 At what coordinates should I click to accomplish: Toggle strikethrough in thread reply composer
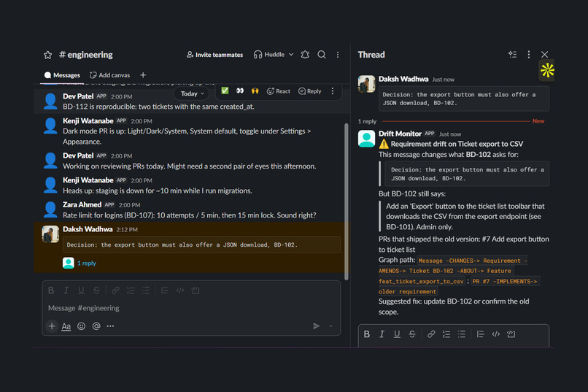tap(412, 334)
